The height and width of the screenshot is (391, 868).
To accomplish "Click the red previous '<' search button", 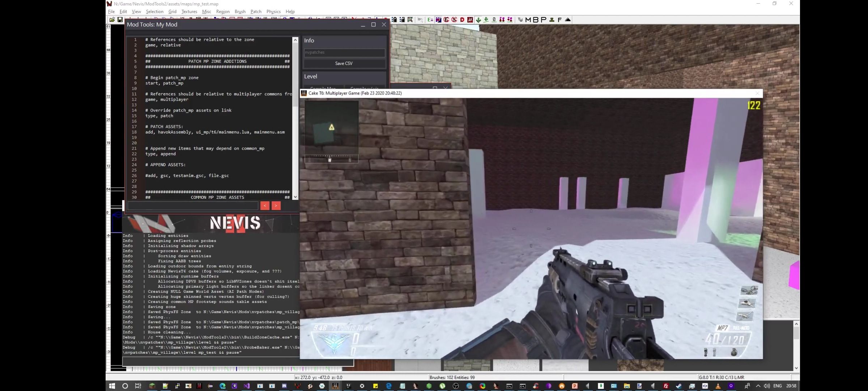I will (x=265, y=206).
